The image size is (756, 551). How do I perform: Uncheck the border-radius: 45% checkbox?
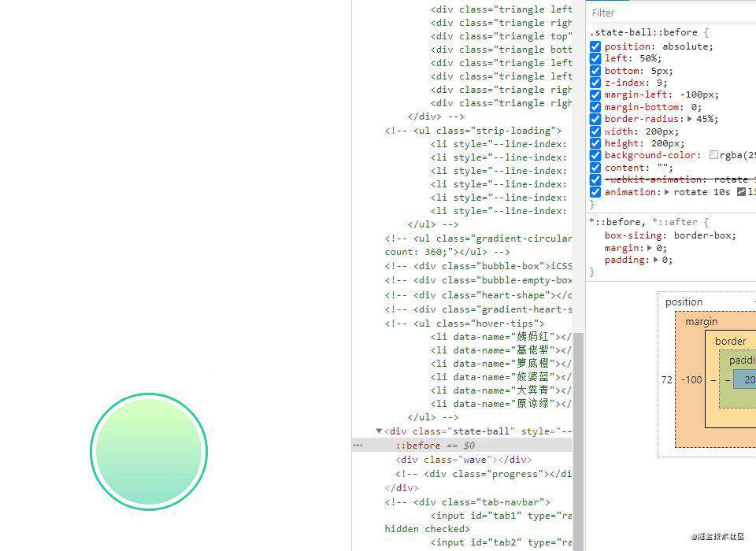(595, 119)
